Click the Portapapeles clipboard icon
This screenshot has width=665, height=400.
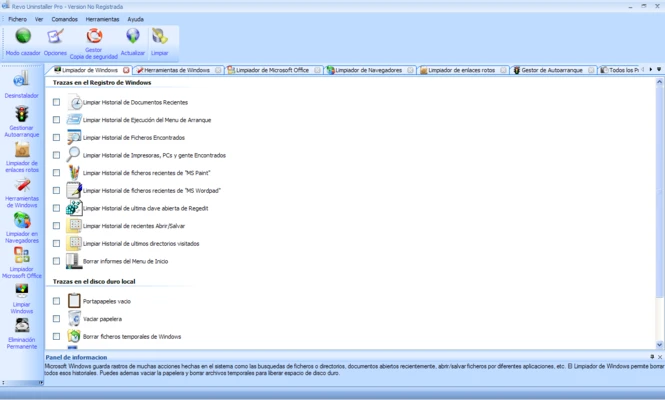74,301
